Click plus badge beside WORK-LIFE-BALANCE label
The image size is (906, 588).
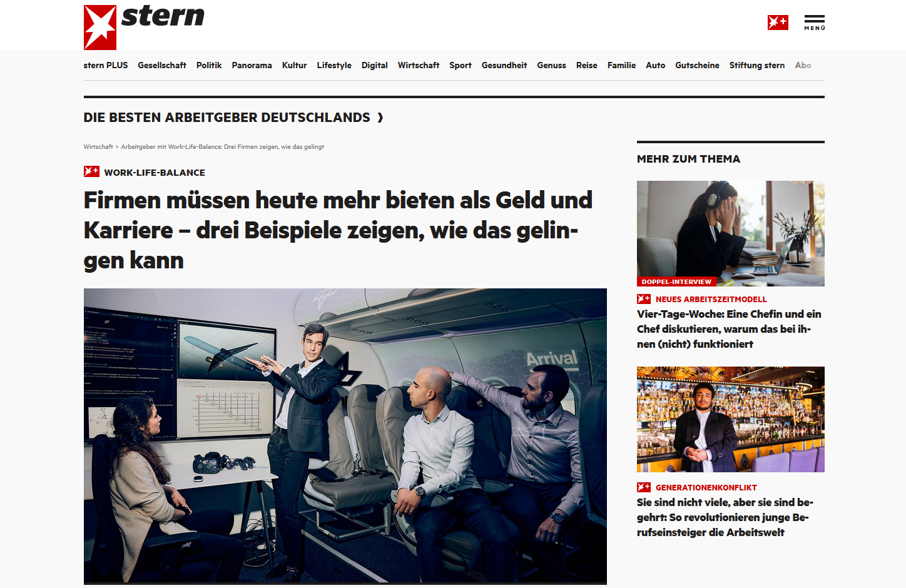[x=91, y=171]
